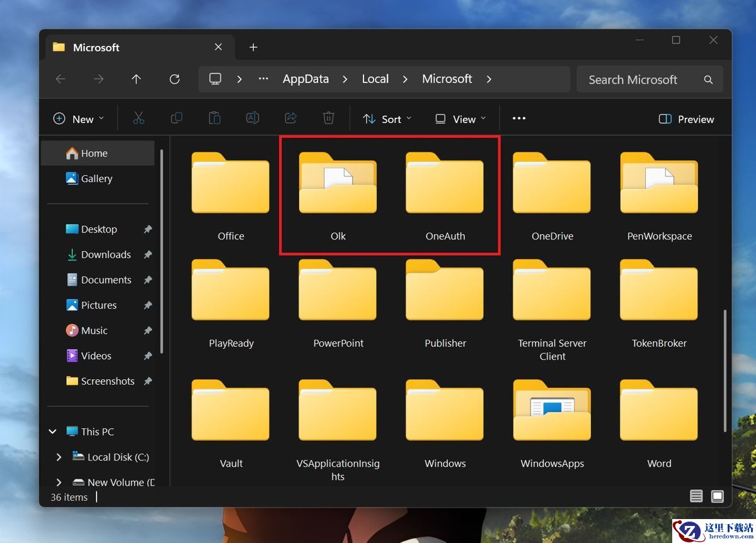Image resolution: width=756 pixels, height=543 pixels.
Task: Click the Cut scissors icon in toolbar
Action: tap(139, 118)
